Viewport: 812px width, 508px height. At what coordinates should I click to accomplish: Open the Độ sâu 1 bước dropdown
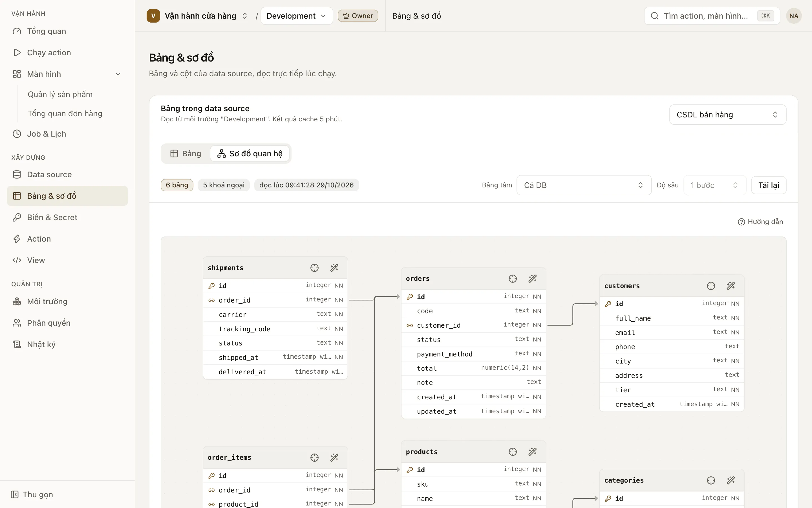coord(715,185)
